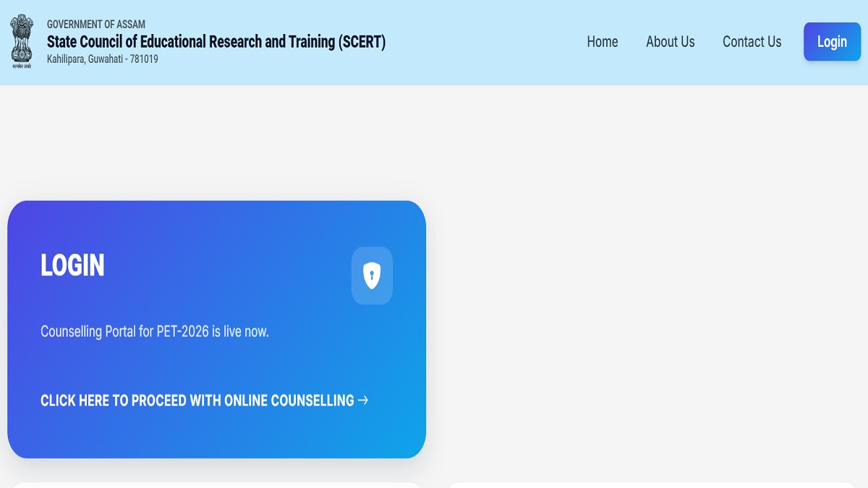Click the shield lock icon on Login card

(372, 275)
